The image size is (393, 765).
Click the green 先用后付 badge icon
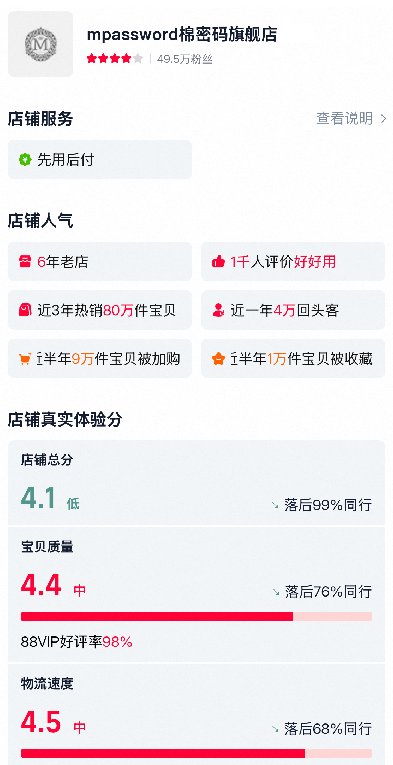click(25, 160)
